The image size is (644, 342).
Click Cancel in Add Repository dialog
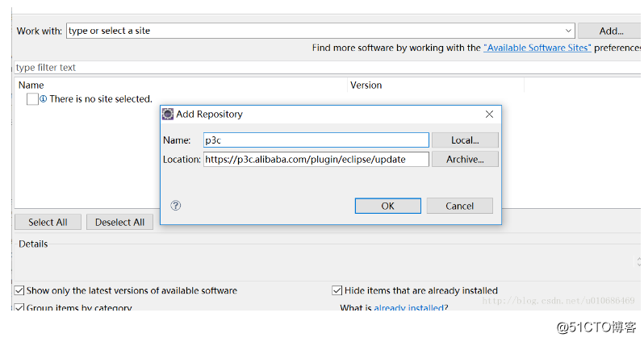click(459, 206)
